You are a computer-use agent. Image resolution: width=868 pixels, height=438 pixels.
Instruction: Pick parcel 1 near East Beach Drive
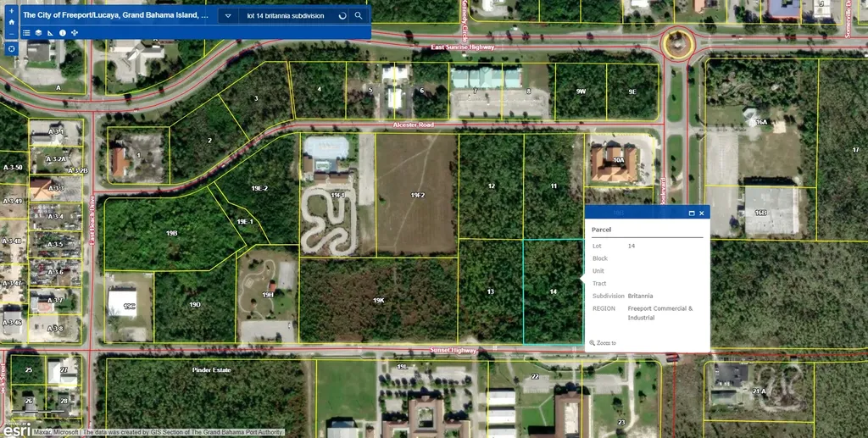tap(138, 155)
